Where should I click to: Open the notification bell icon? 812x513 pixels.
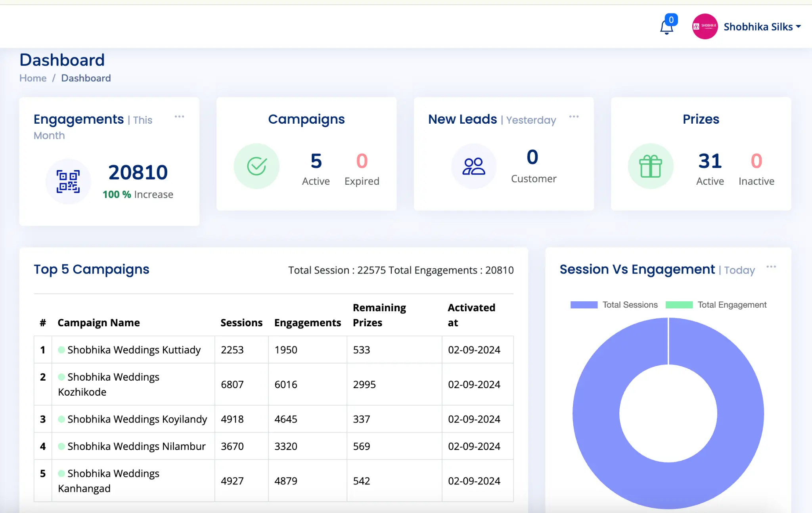pyautogui.click(x=666, y=27)
